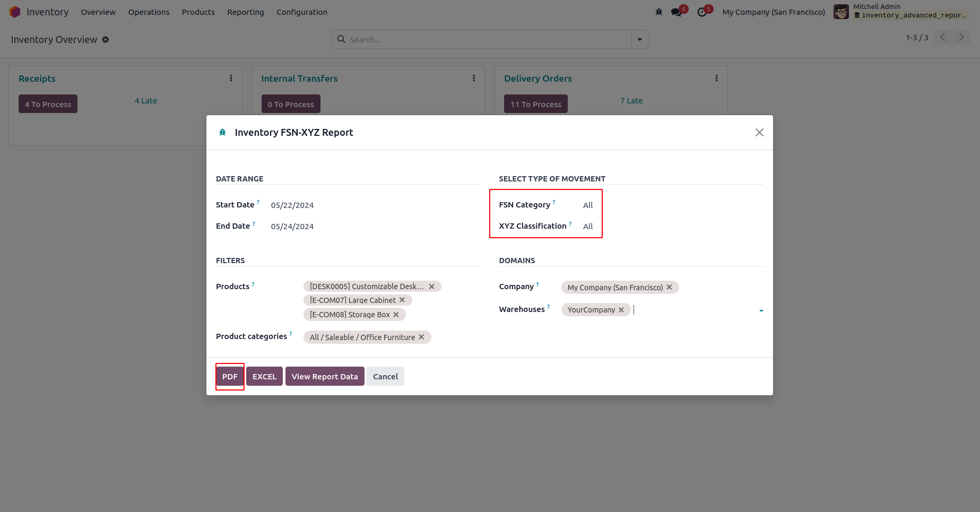Open the Products menu
980x512 pixels.
tap(198, 12)
